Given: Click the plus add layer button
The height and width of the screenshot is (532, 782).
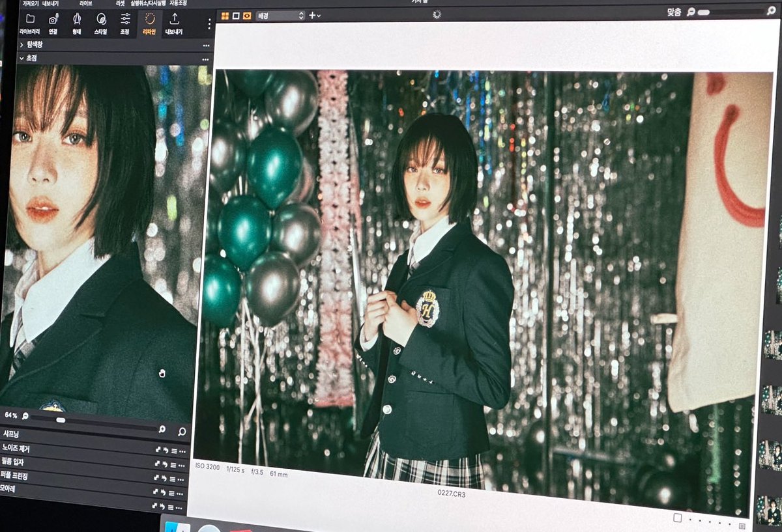Looking at the screenshot, I should [x=312, y=15].
